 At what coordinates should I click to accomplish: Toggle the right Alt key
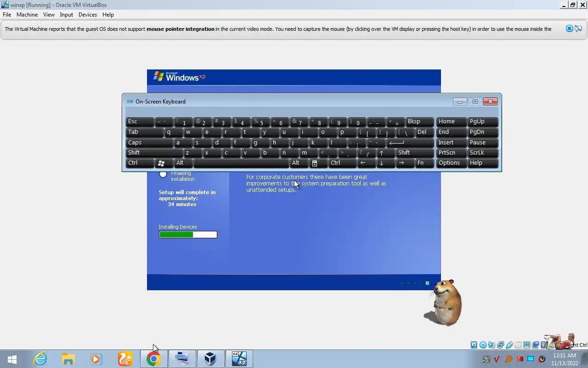pos(299,163)
